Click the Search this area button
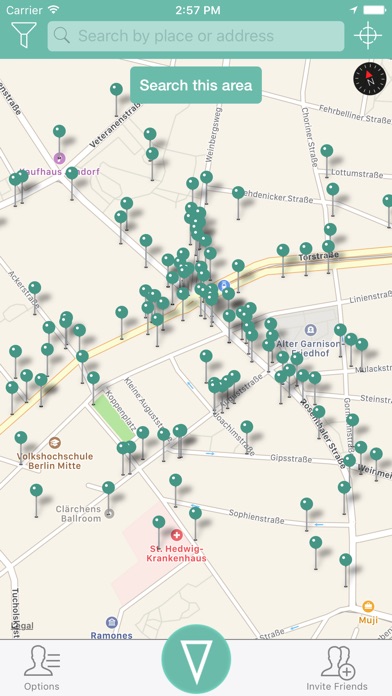Image resolution: width=392 pixels, height=696 pixels. (x=196, y=85)
